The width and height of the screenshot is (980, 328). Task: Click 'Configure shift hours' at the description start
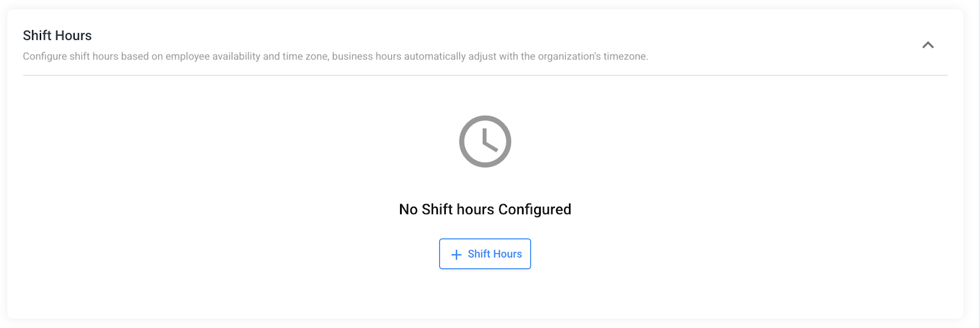[x=70, y=56]
